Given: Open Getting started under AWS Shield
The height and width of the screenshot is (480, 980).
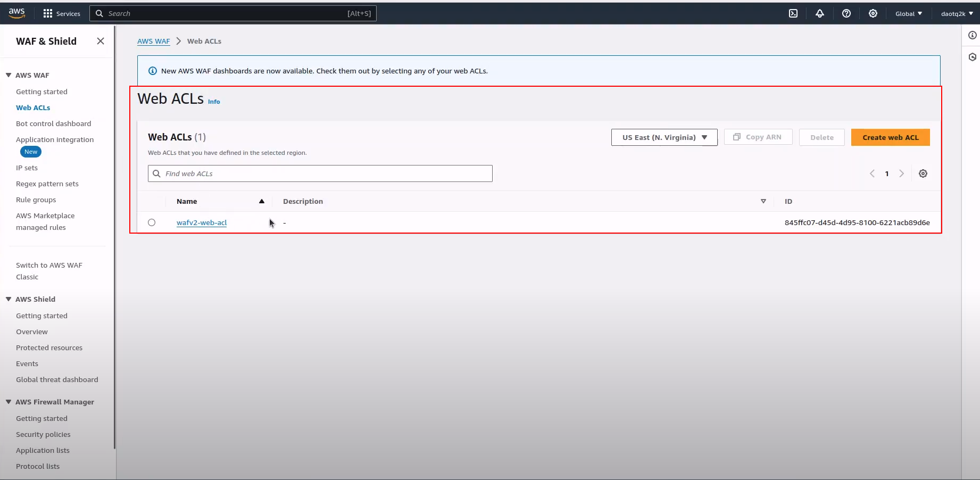Looking at the screenshot, I should point(41,316).
